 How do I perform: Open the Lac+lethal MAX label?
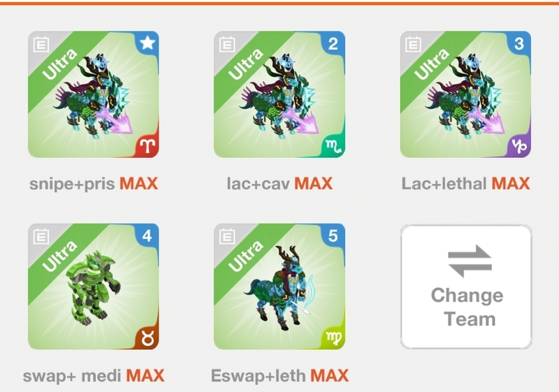(465, 184)
